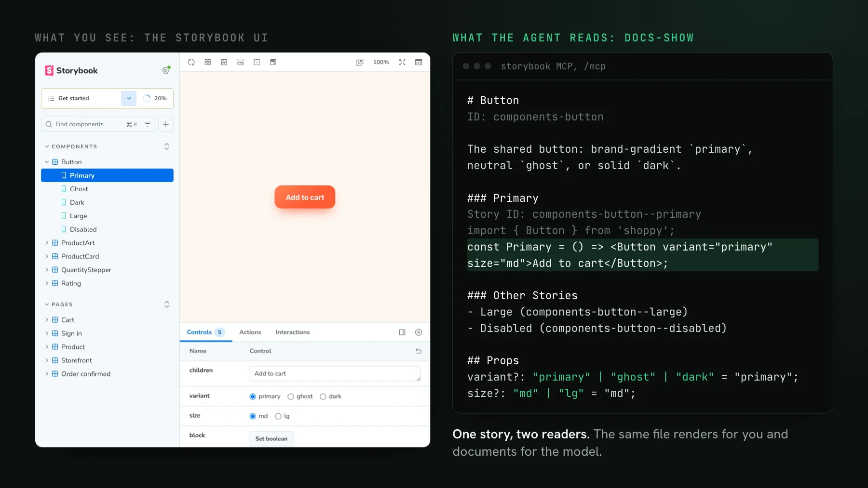Click the reload story icon in toolbar

tap(191, 62)
